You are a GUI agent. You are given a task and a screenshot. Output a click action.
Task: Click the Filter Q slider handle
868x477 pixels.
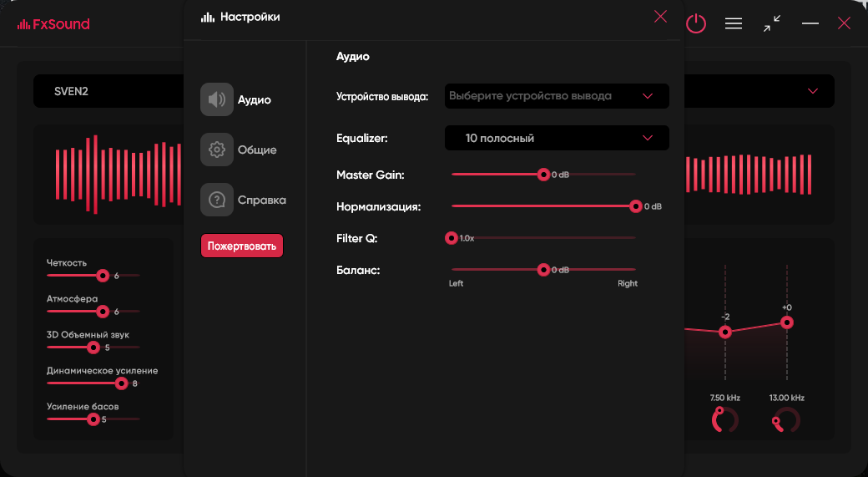point(452,238)
